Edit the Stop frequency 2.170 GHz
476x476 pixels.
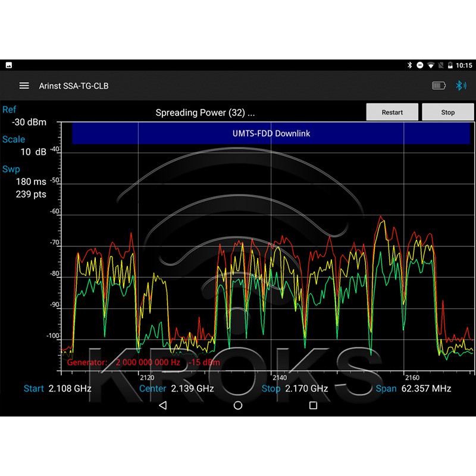(x=306, y=389)
